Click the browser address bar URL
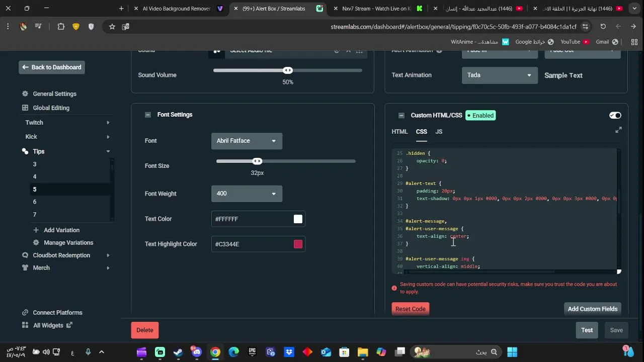Viewport: 644px width, 362px height. 453,27
